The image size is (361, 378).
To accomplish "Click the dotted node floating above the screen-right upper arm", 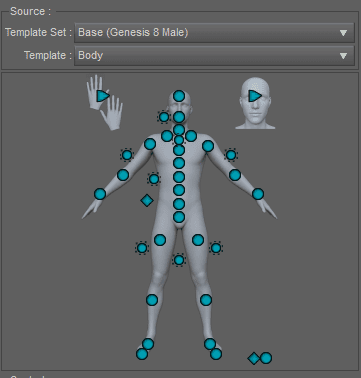I will [x=231, y=155].
